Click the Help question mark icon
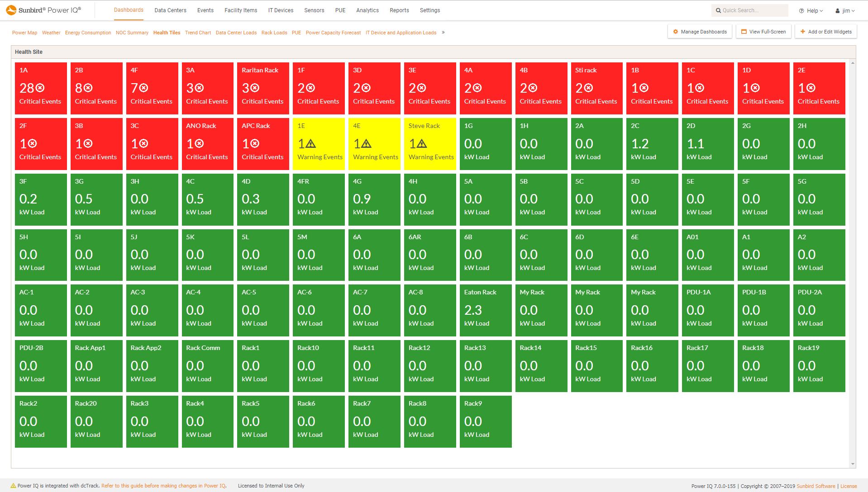The height and width of the screenshot is (492, 868). [x=801, y=10]
